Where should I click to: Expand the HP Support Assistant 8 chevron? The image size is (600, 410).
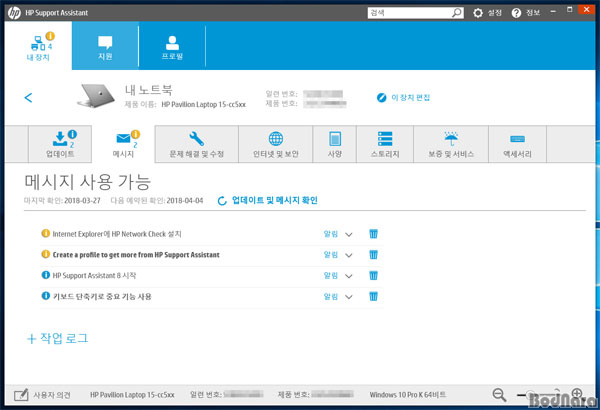coord(349,276)
